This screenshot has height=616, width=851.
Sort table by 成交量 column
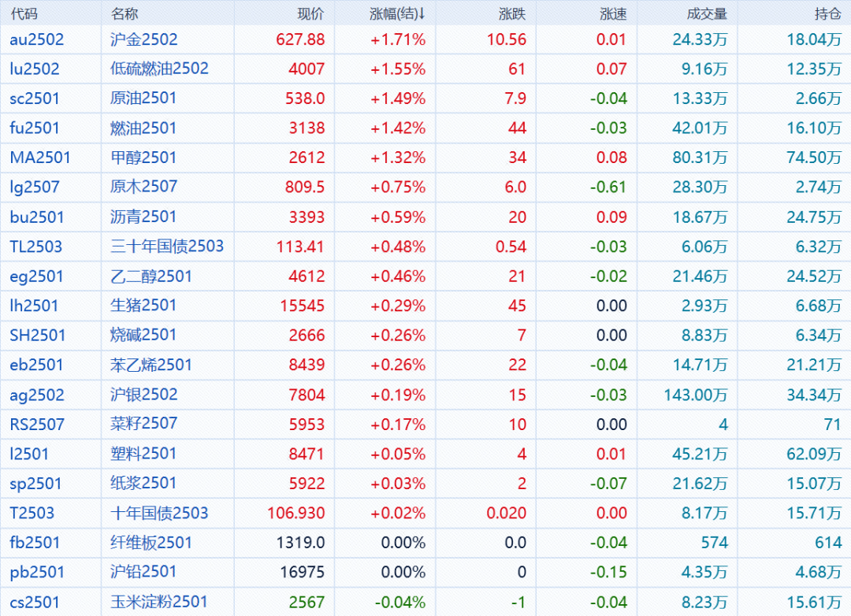click(707, 13)
